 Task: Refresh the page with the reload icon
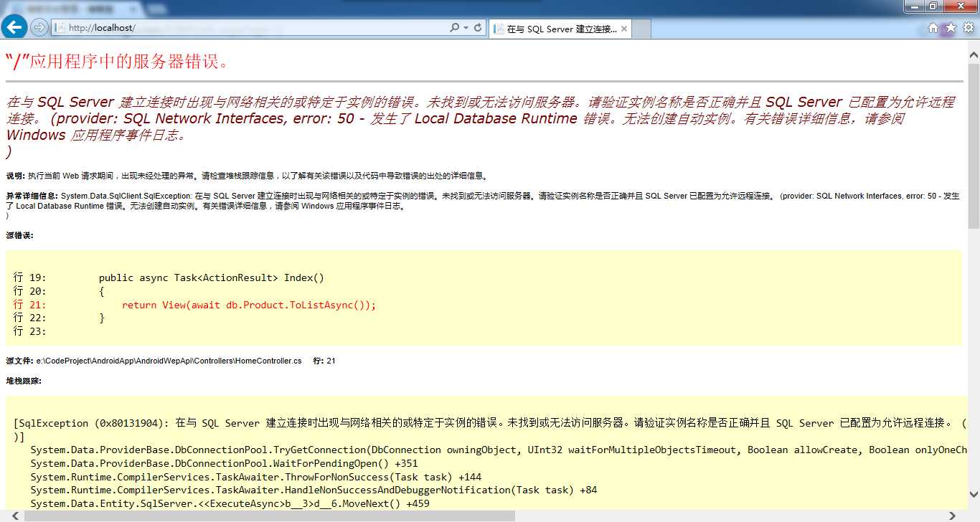click(x=479, y=27)
